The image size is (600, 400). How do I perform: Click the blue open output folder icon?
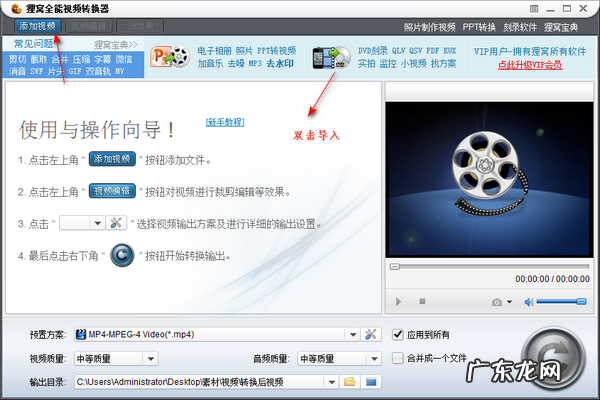[x=371, y=382]
